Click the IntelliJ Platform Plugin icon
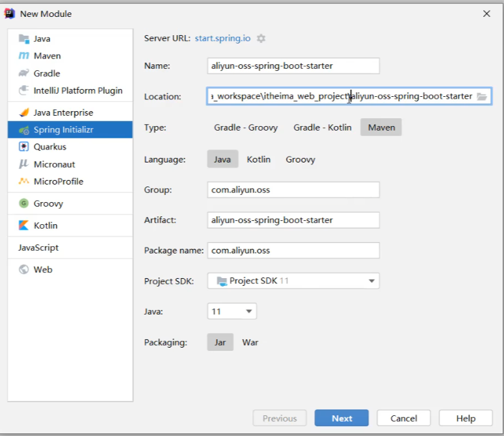The image size is (504, 436). pos(24,90)
